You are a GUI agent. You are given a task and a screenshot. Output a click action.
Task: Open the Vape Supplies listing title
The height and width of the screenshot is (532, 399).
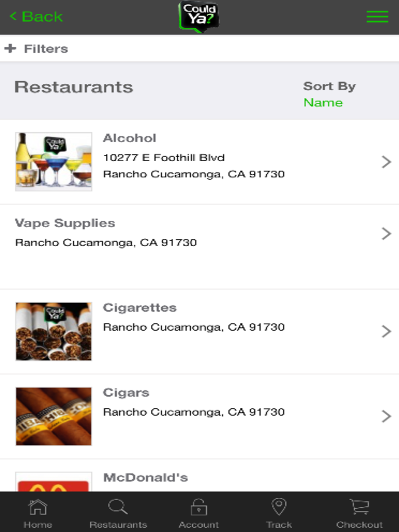point(65,223)
